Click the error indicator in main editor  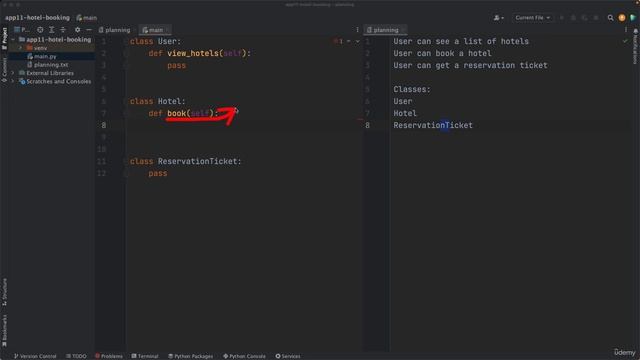(338, 41)
